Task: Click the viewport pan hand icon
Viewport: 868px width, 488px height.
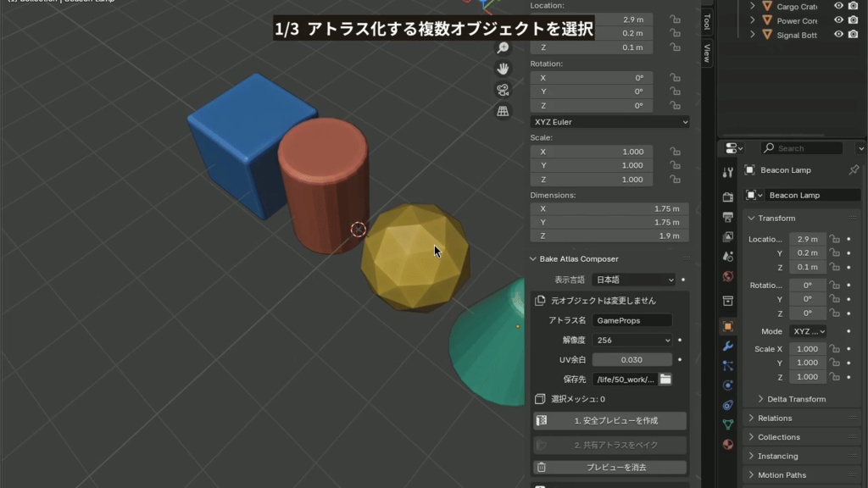Action: click(503, 69)
